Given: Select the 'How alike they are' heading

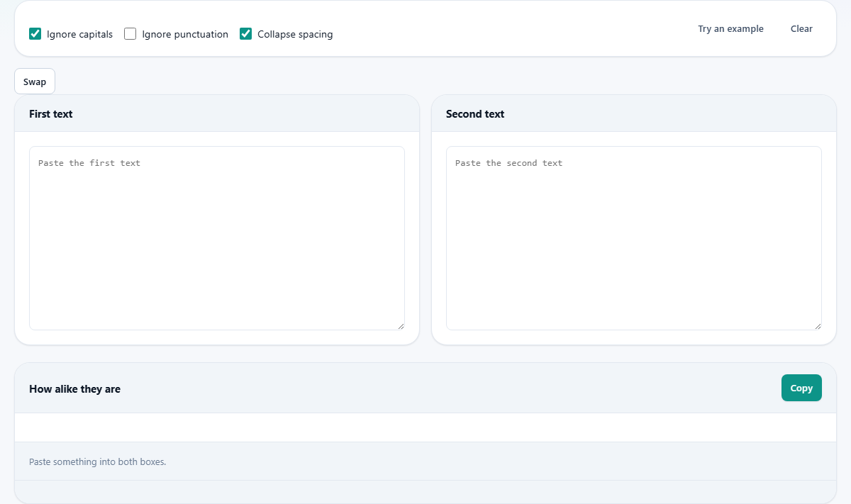Looking at the screenshot, I should point(74,388).
